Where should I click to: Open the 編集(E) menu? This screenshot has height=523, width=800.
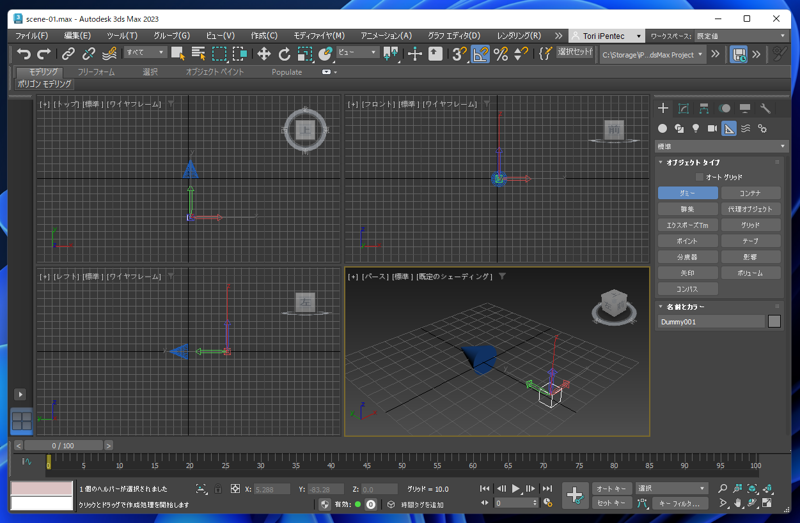click(x=78, y=36)
